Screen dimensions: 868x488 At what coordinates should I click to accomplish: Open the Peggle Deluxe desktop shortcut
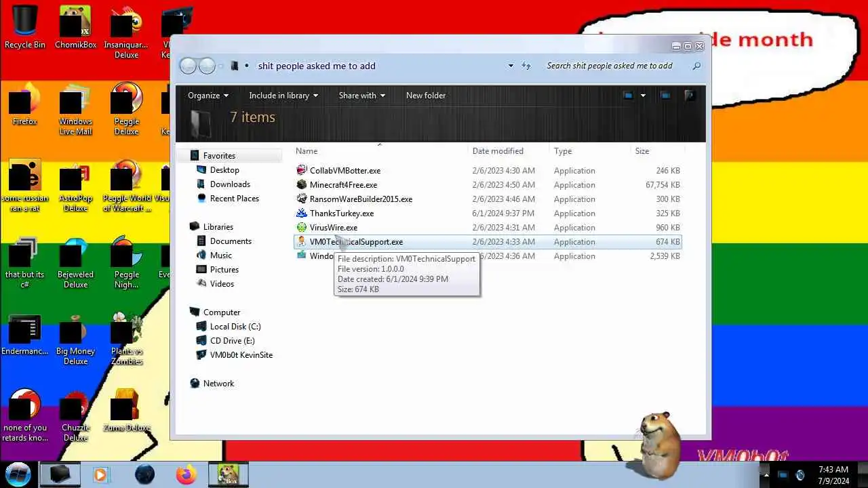[126, 109]
